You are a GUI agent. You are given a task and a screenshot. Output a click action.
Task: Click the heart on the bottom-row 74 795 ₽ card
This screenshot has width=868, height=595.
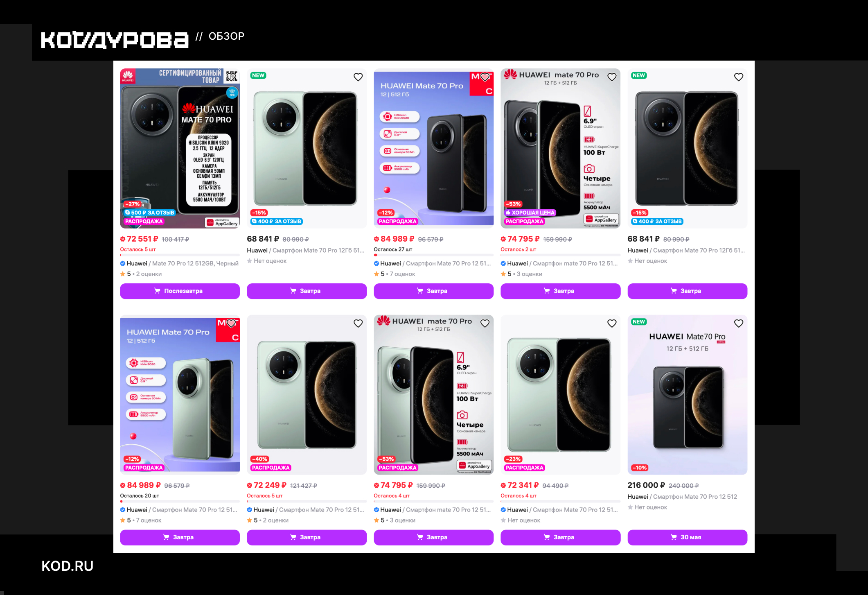pyautogui.click(x=485, y=324)
